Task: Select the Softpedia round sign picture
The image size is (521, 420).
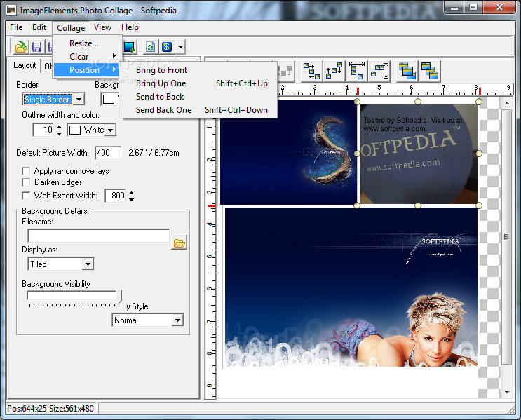Action: tap(419, 154)
